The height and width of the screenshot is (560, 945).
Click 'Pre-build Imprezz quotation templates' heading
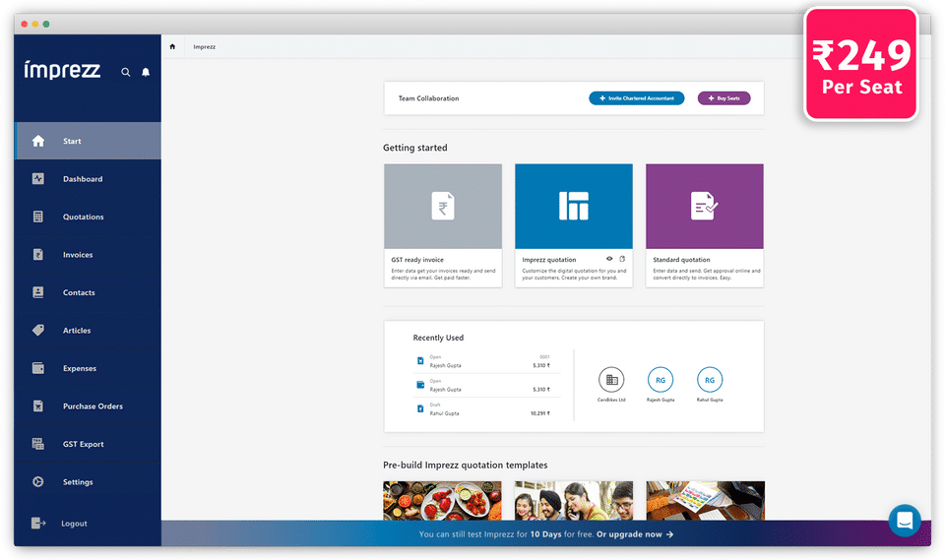pos(466,466)
